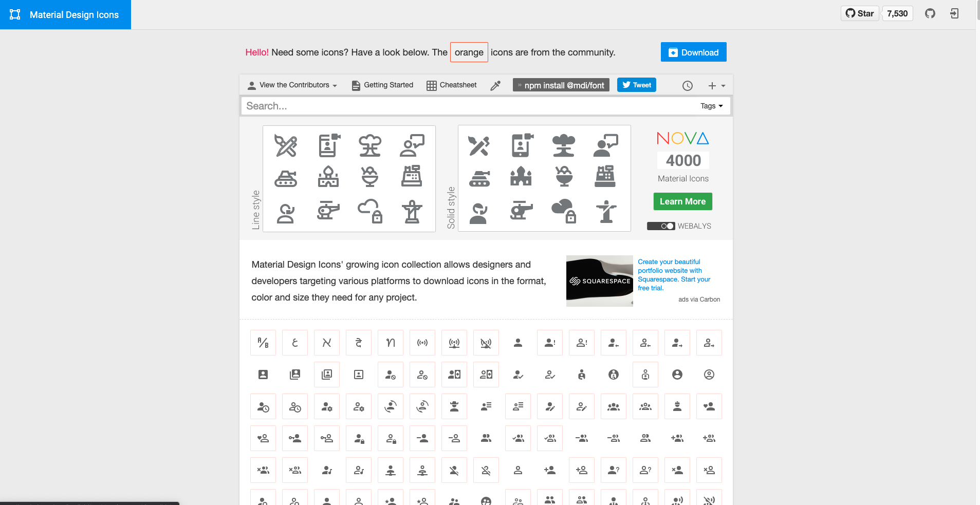Click the Nova Solid style icon preview

[x=544, y=178]
